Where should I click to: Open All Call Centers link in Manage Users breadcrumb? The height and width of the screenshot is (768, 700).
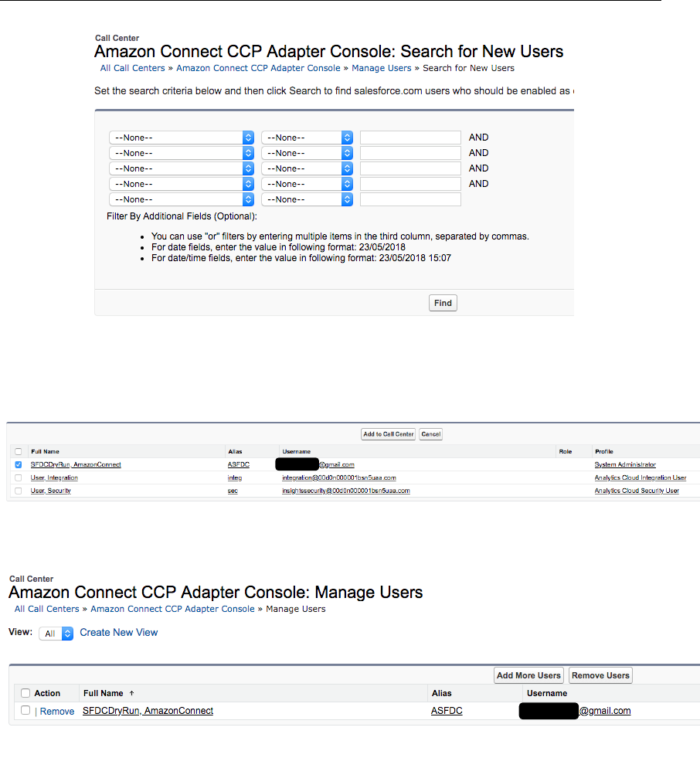click(x=46, y=609)
